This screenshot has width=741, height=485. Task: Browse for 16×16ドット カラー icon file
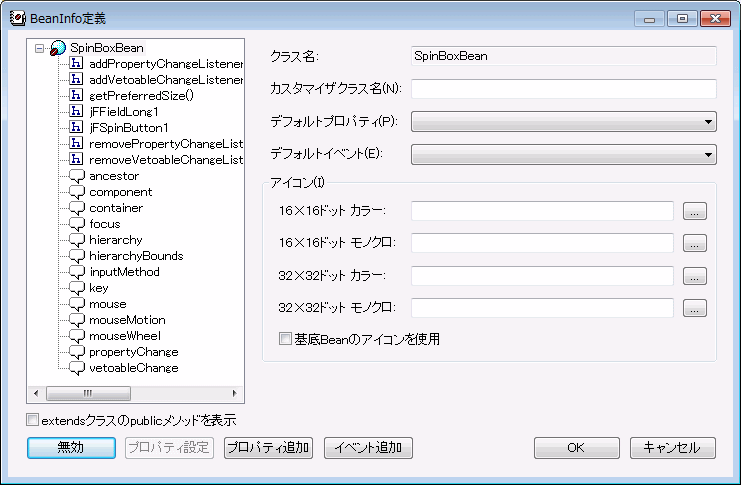[695, 211]
